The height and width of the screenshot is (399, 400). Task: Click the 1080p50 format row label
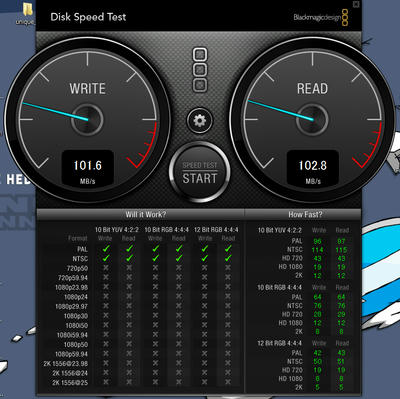[76, 344]
